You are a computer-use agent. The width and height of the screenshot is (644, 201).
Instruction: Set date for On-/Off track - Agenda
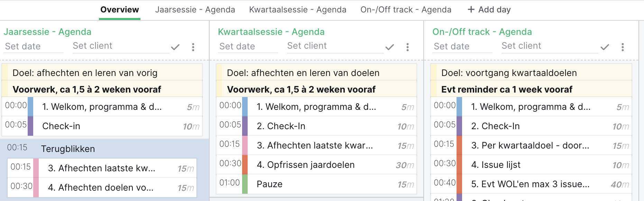coord(463,46)
